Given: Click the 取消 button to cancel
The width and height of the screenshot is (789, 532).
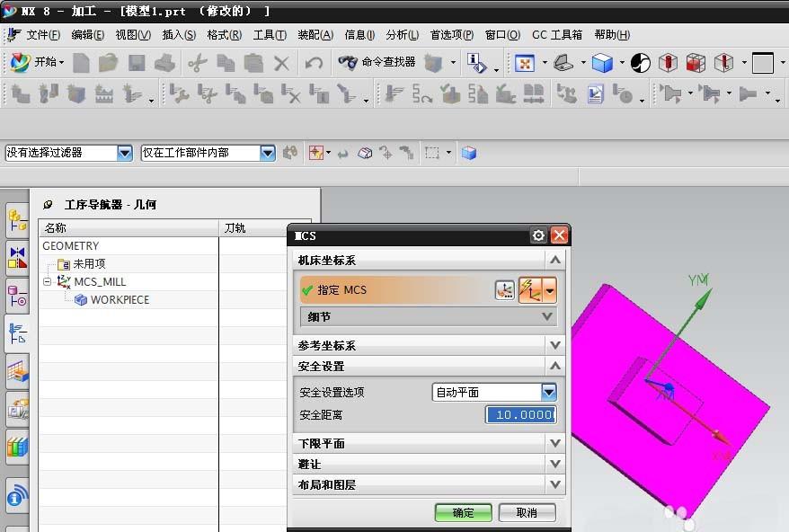Looking at the screenshot, I should click(x=527, y=512).
